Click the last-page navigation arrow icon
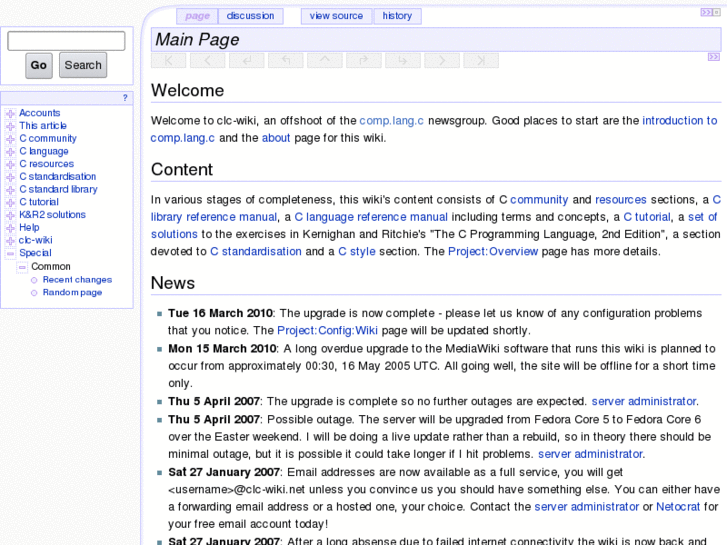Viewport: 727px width, 545px height. (x=481, y=61)
